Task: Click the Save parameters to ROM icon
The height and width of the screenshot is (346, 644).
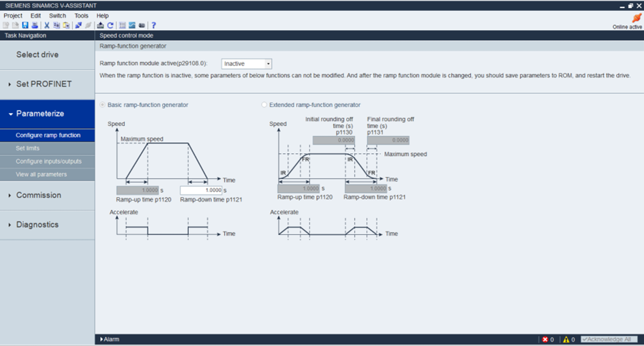Action: coord(100,25)
